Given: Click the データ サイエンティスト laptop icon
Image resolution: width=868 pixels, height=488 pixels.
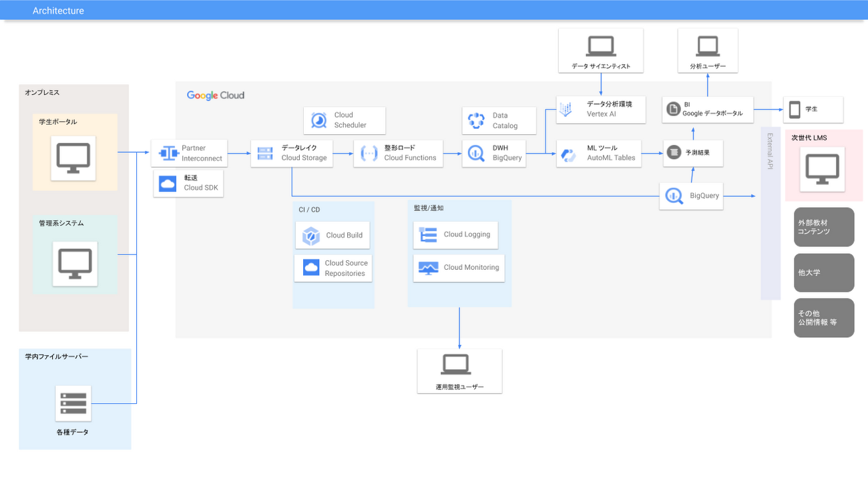Looking at the screenshot, I should (x=601, y=45).
